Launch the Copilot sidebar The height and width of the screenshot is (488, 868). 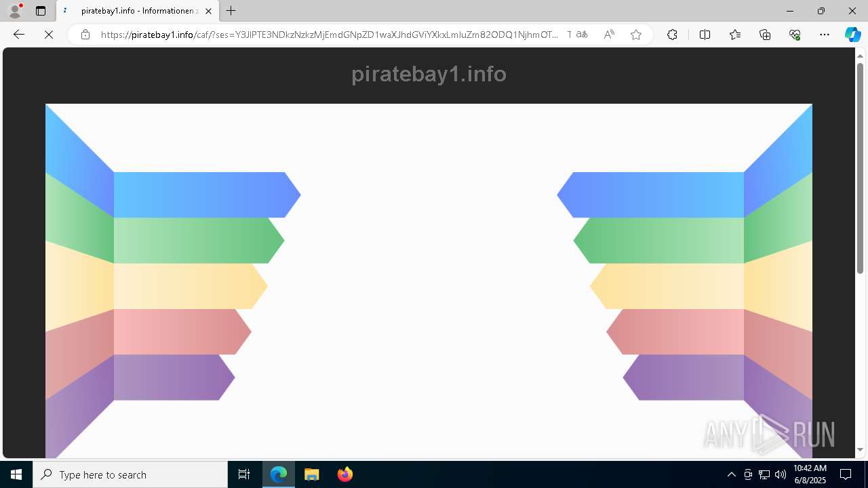(852, 35)
